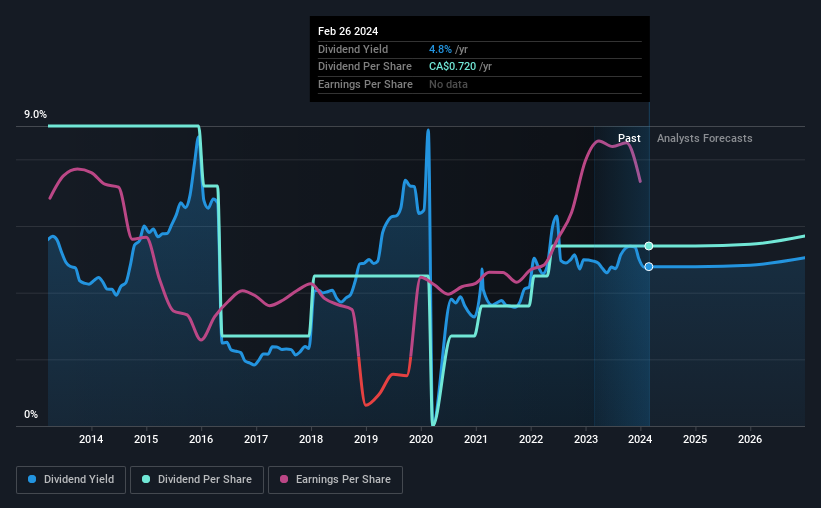Image resolution: width=821 pixels, height=508 pixels.
Task: Click the Dividend Yield tooltip row label
Action: click(x=353, y=49)
